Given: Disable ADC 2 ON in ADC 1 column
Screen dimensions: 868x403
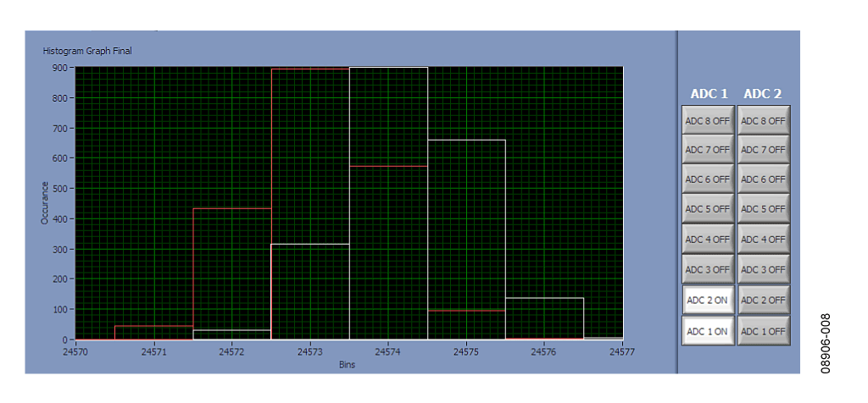Looking at the screenshot, I should [708, 300].
